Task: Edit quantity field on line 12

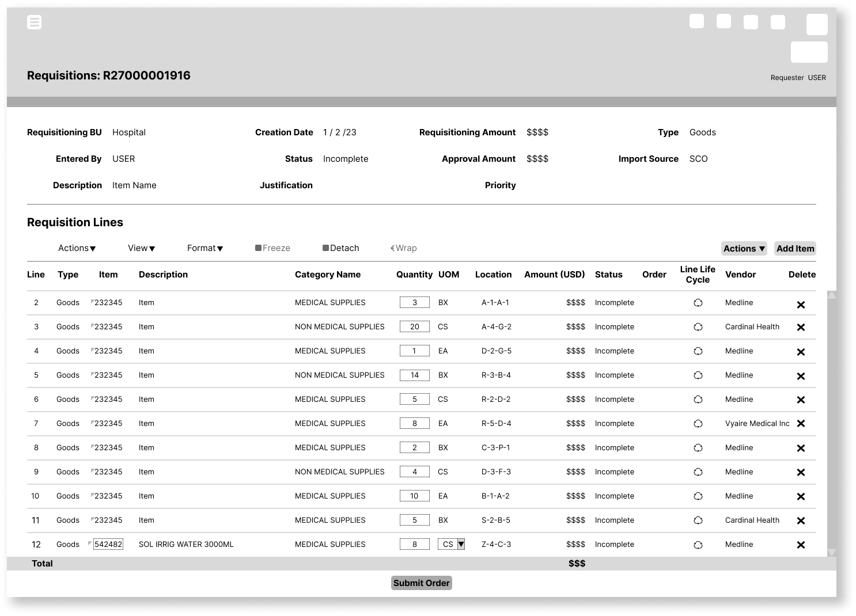Action: point(415,544)
